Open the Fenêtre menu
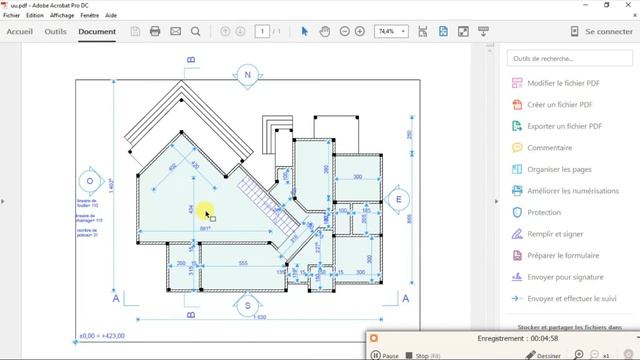 (x=90, y=16)
